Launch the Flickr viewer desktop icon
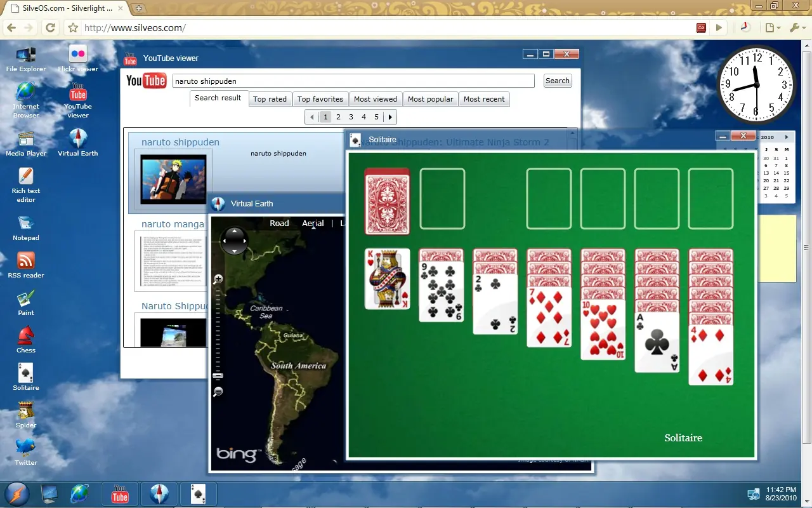 tap(78, 59)
